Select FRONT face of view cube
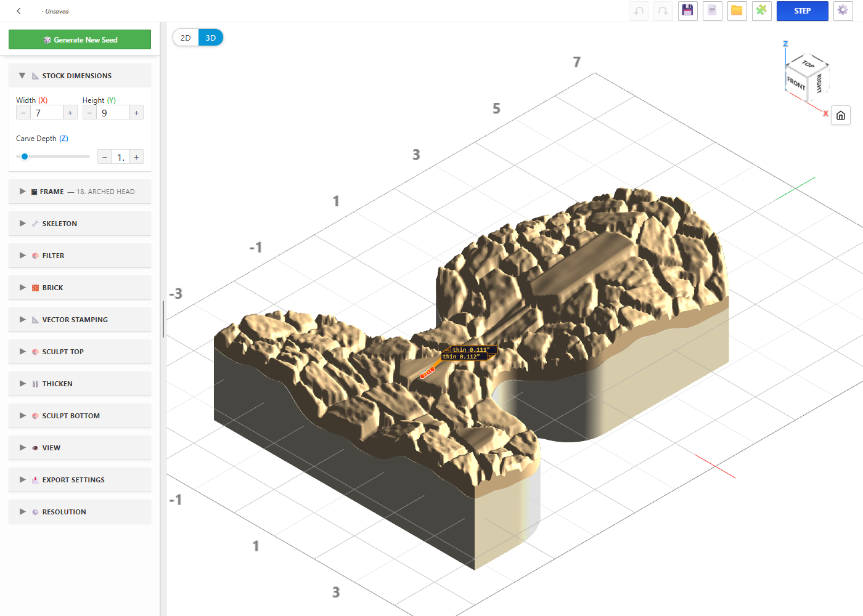 [796, 83]
